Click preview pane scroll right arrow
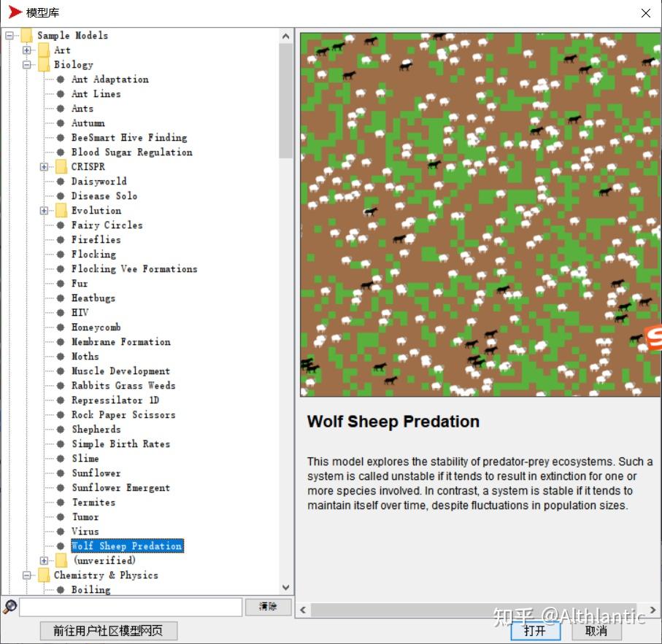 click(x=653, y=610)
